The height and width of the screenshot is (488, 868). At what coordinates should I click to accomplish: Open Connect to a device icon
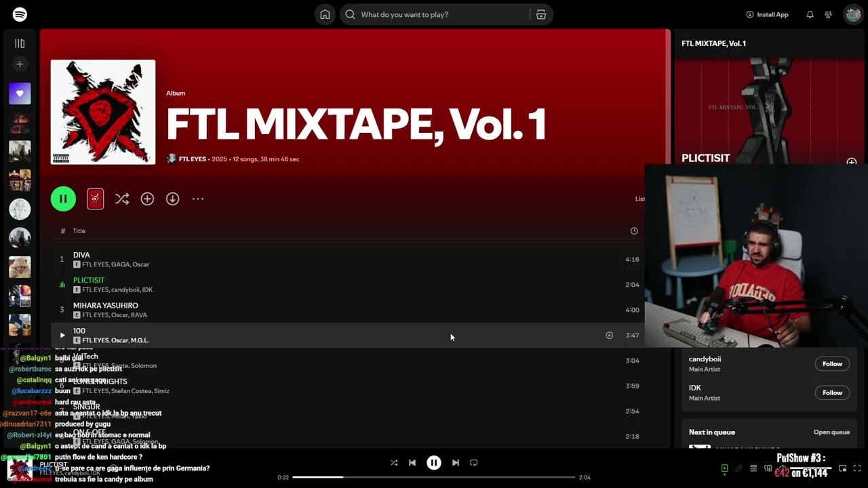[x=768, y=468]
